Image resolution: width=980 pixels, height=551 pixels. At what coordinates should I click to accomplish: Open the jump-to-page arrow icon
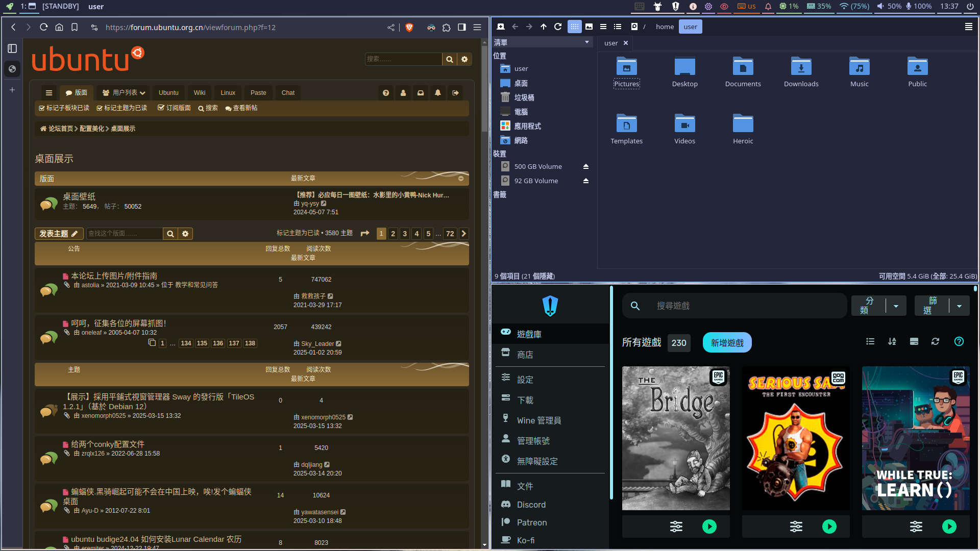click(x=365, y=234)
